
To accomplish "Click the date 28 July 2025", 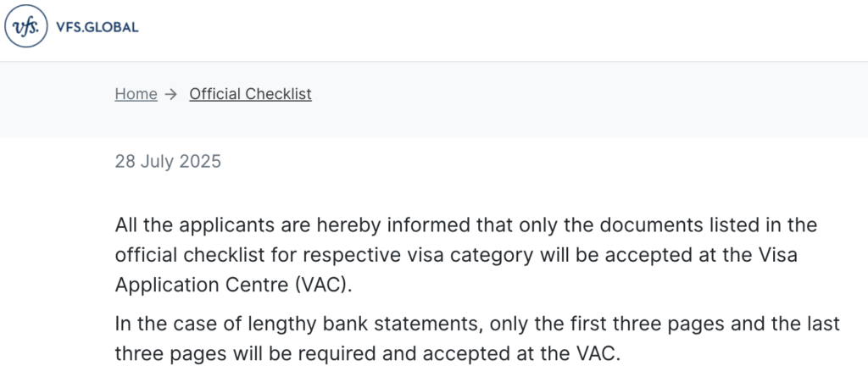I will coord(168,162).
